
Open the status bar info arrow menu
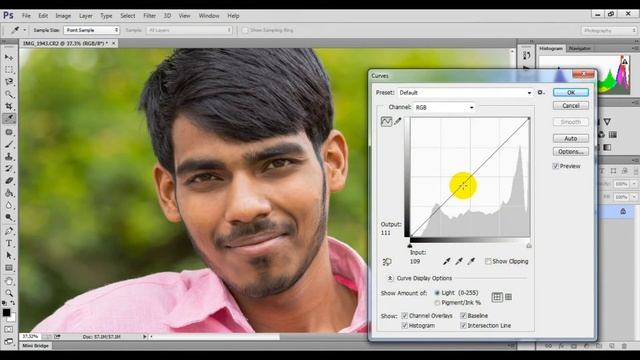coord(144,337)
